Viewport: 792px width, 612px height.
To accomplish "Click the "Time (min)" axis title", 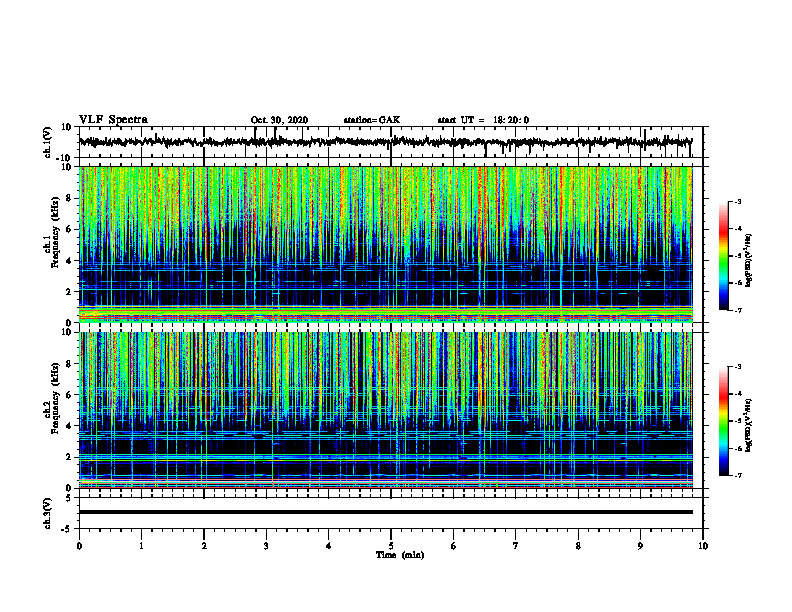I will coord(400,555).
